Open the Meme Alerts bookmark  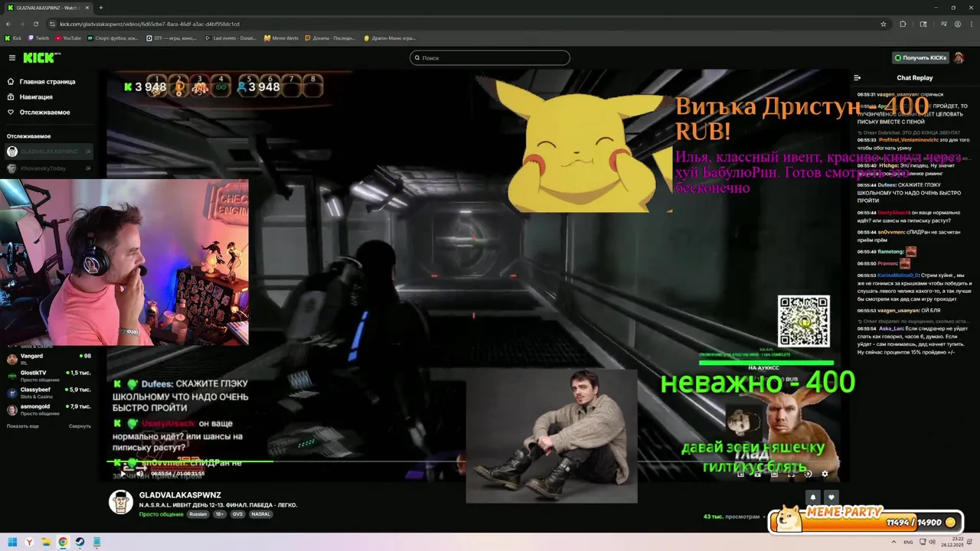tap(281, 37)
